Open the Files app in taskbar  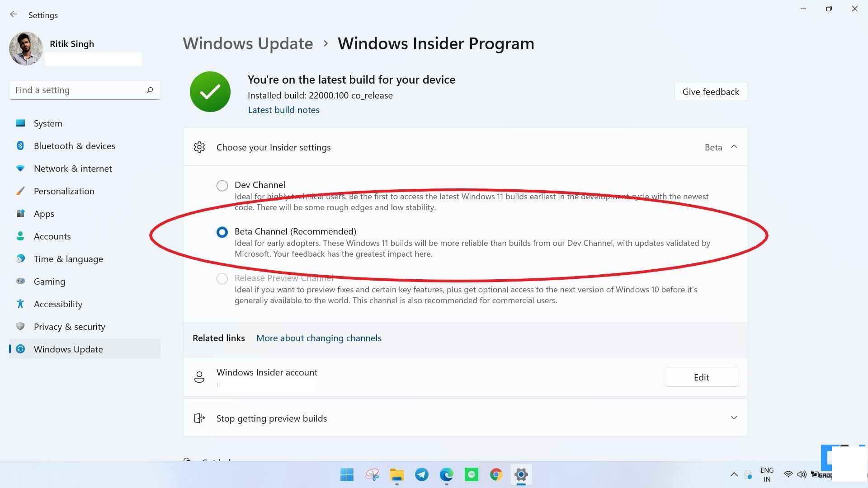397,474
